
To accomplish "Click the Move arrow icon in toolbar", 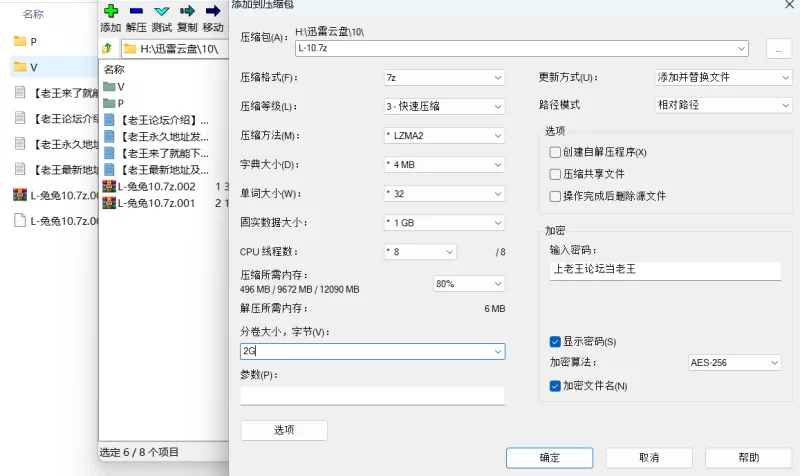I will (x=213, y=11).
